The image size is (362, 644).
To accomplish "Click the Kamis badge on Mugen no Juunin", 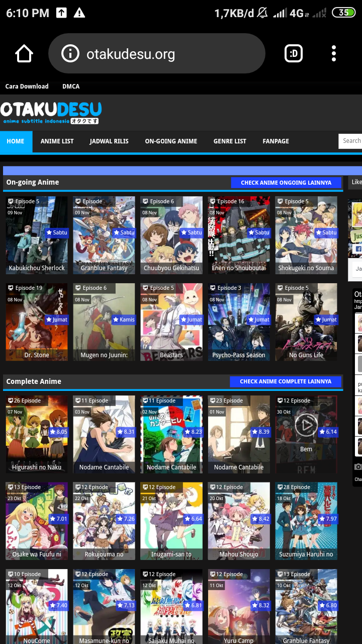I will pyautogui.click(x=124, y=319).
